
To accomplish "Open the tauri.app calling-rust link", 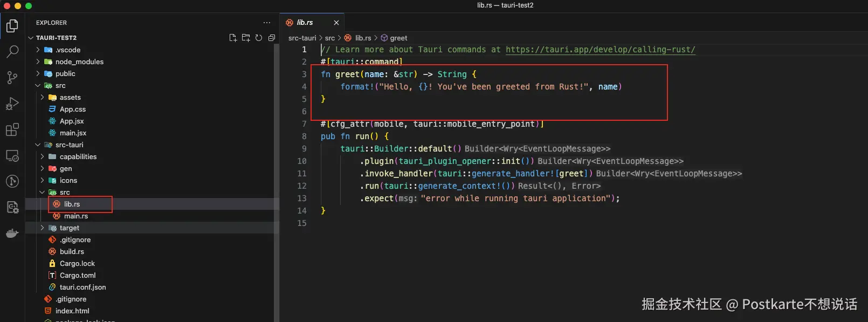I will tap(600, 50).
